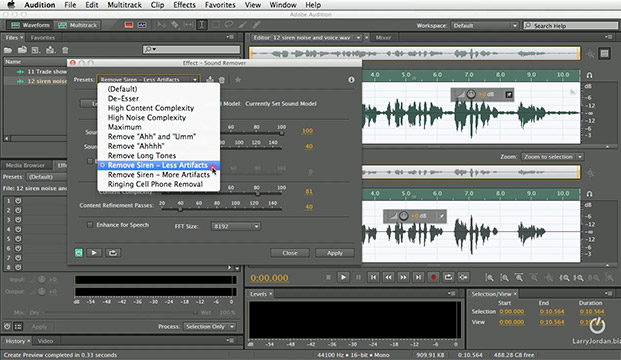
Task: Click Apply in Sound Remover dialog
Action: click(x=335, y=253)
